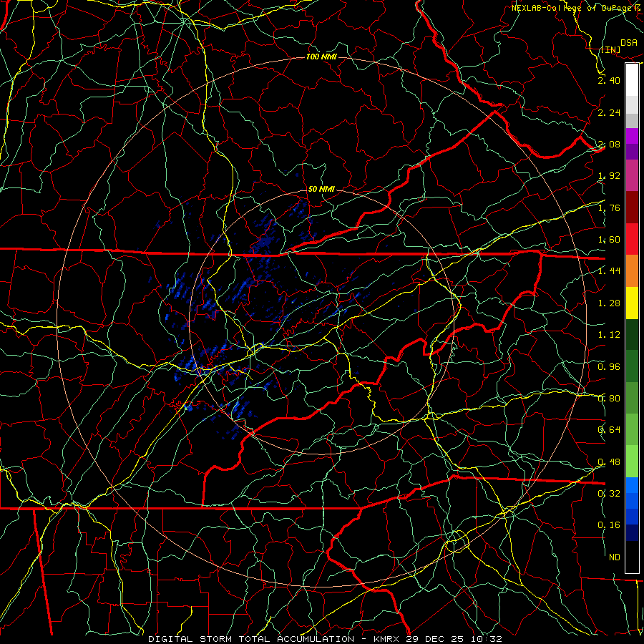Click the 1.60 legend value

click(609, 240)
